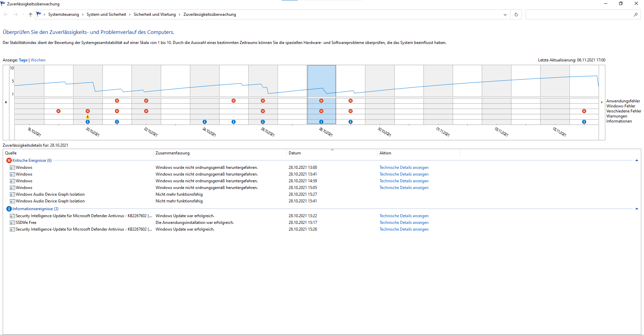
Task: Open System und Sicherheit breadcrumb
Action: pyautogui.click(x=106, y=14)
